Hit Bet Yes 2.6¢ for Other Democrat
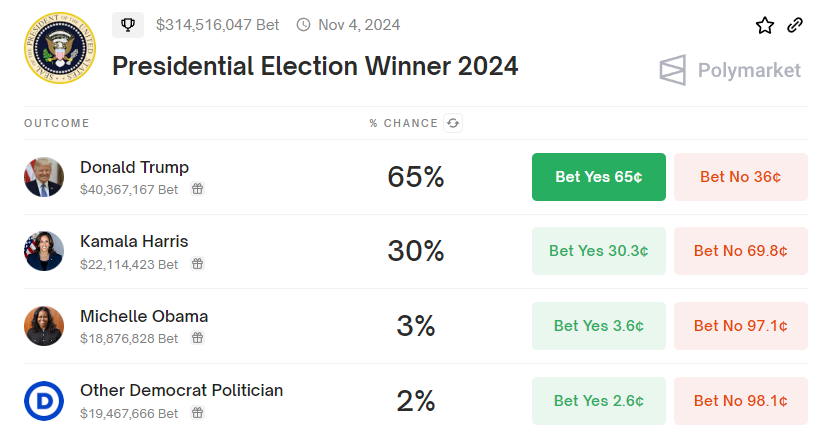Image resolution: width=826 pixels, height=436 pixels. (598, 401)
